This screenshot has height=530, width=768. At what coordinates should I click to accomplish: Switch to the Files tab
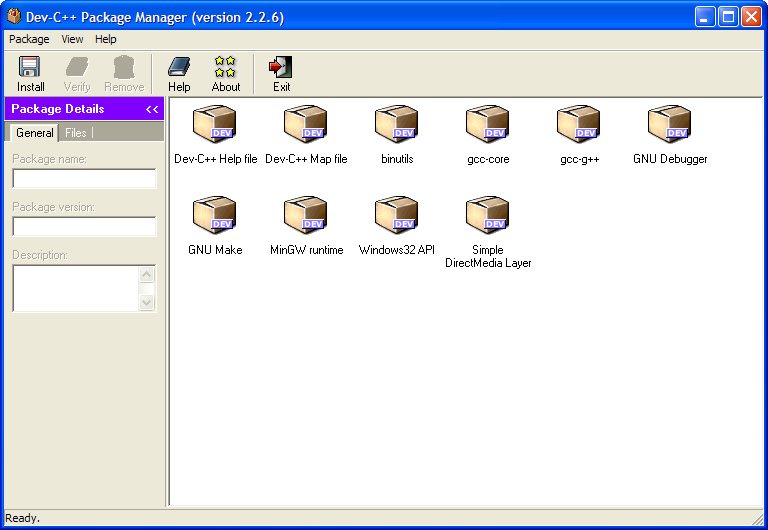click(75, 133)
